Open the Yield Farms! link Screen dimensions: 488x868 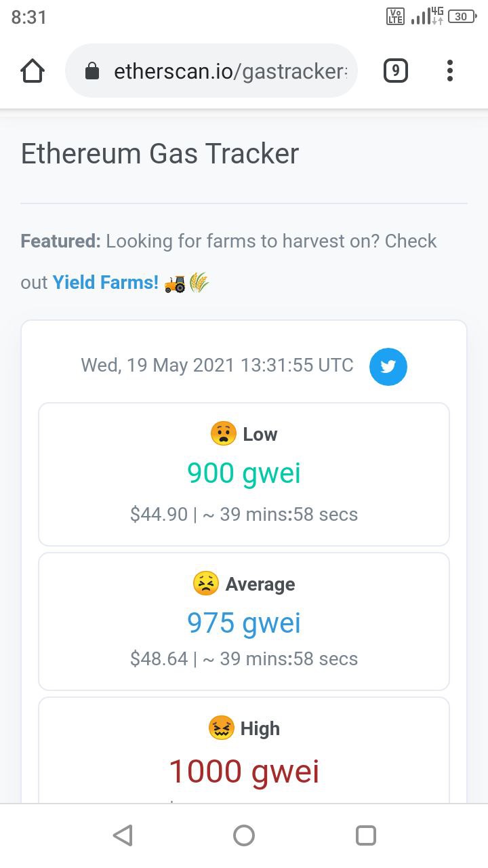[x=106, y=282]
